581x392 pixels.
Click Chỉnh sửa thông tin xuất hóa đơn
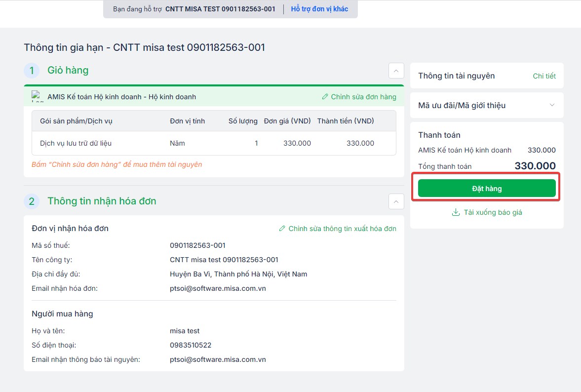coord(343,229)
